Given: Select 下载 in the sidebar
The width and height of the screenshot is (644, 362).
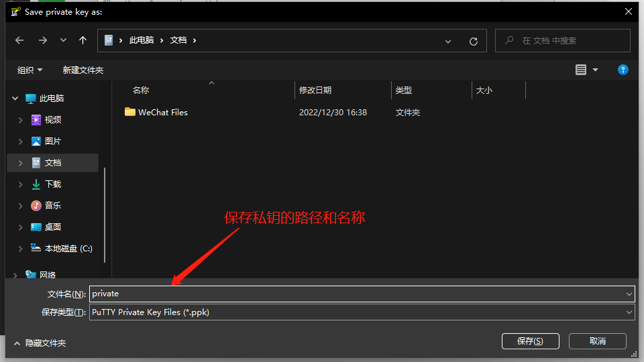Looking at the screenshot, I should (x=52, y=184).
